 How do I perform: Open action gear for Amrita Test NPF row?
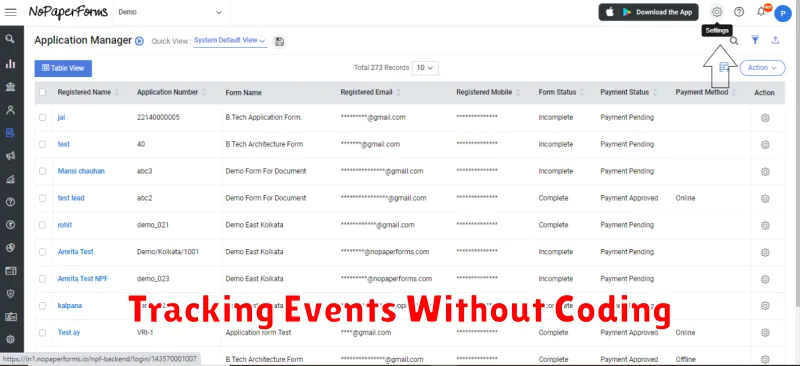[765, 279]
